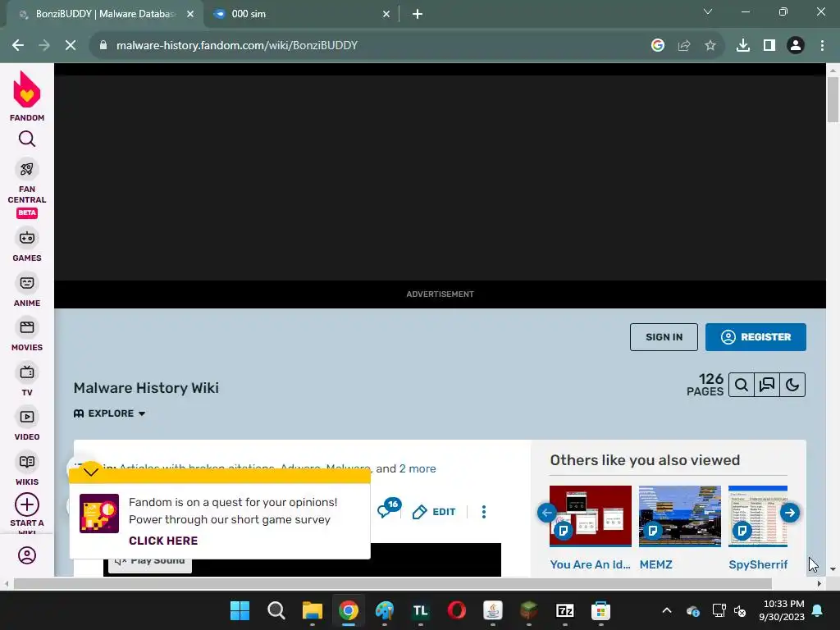
Task: Search the Malware History Wiki
Action: (742, 385)
